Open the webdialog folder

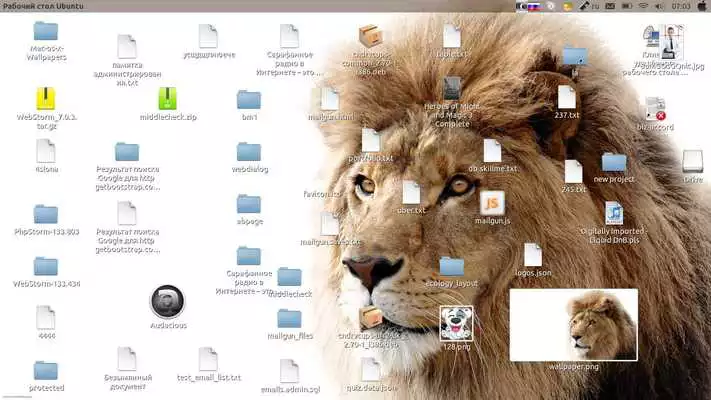tap(249, 152)
